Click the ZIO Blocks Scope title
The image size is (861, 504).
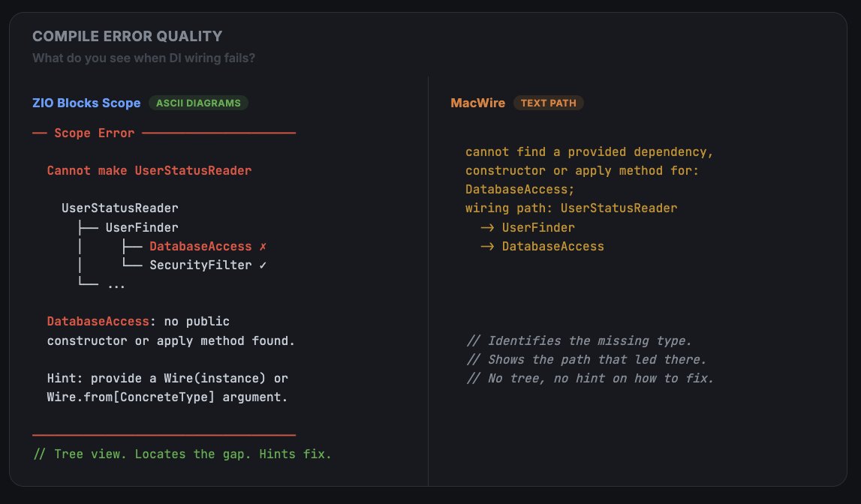(x=86, y=103)
